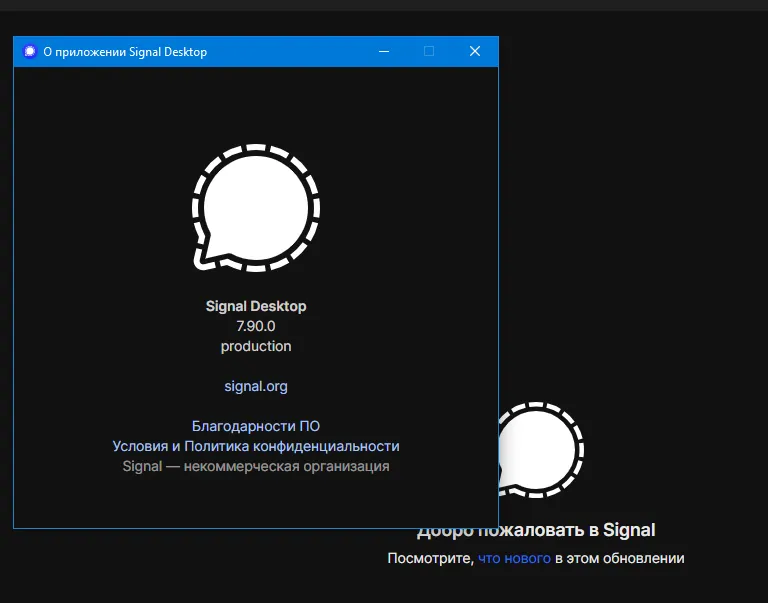The image size is (768, 603).
Task: Open the Благодарности ПО link
Action: (256, 426)
